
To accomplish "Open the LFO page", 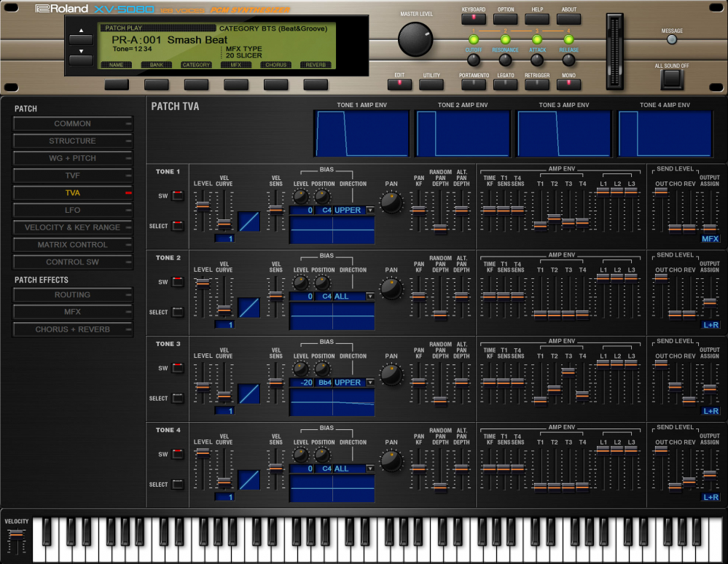I will tap(72, 211).
